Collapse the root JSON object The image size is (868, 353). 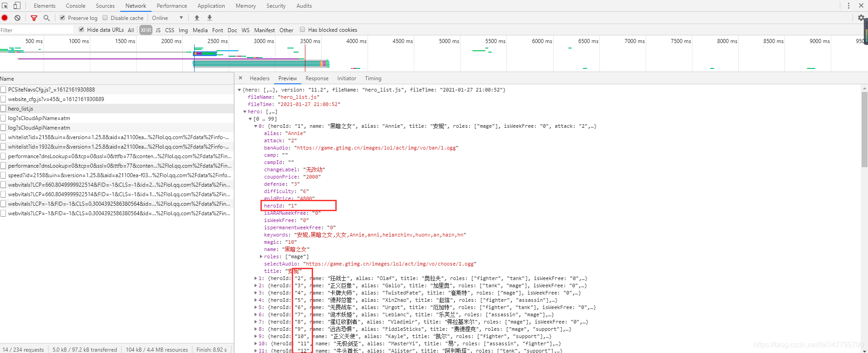coord(240,90)
